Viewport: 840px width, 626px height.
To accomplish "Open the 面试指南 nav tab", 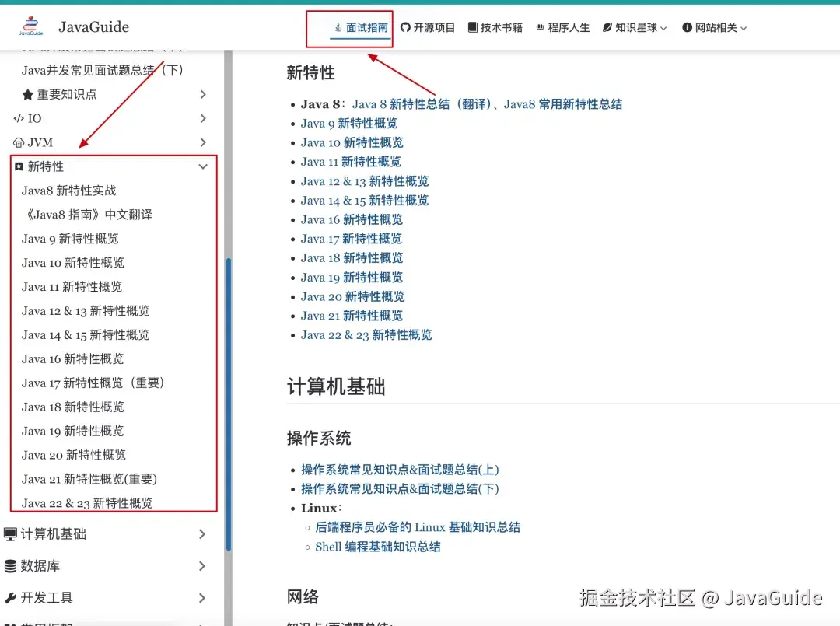I will (x=361, y=27).
